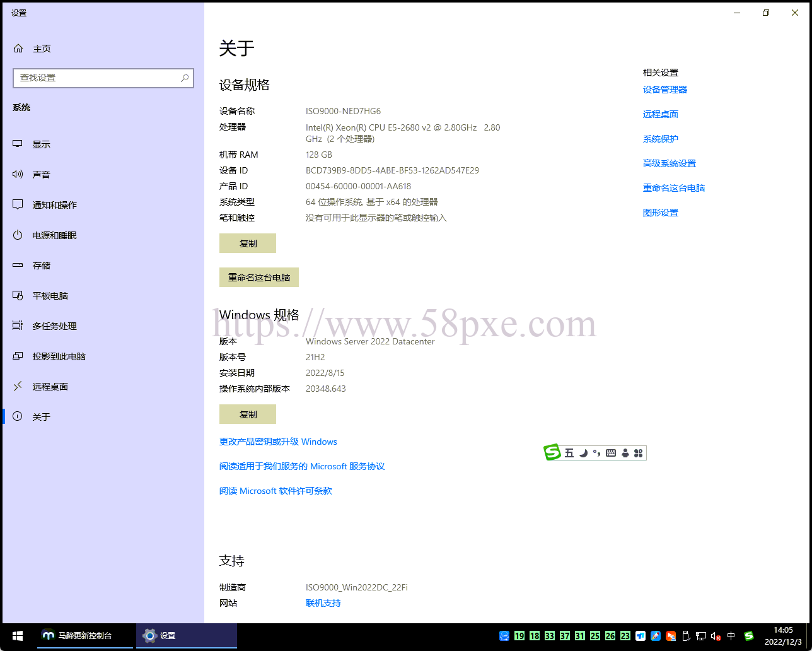Click the moon icon on the IME bar

pos(583,453)
